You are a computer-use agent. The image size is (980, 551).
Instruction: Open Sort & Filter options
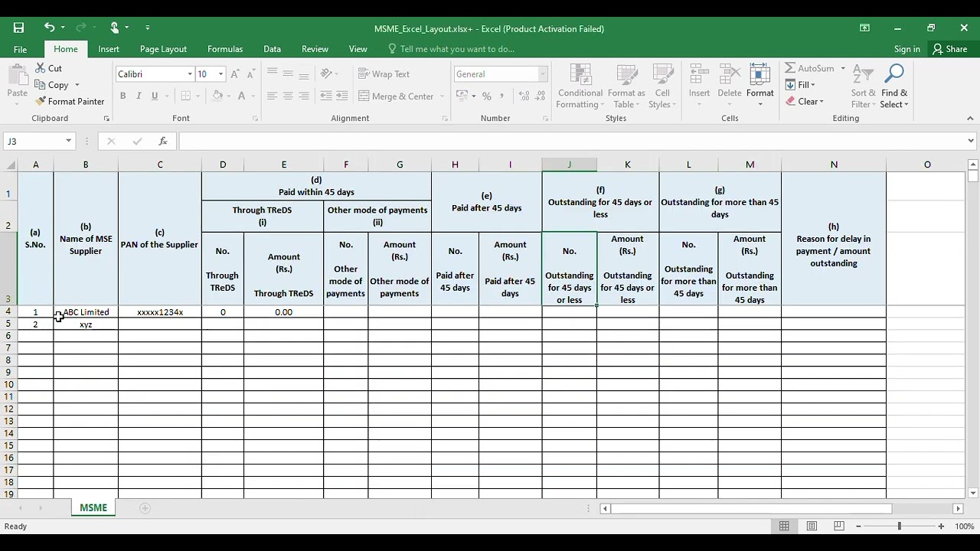863,86
